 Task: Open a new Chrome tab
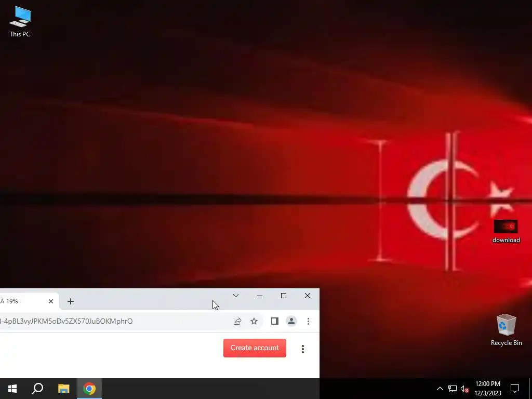click(x=71, y=301)
